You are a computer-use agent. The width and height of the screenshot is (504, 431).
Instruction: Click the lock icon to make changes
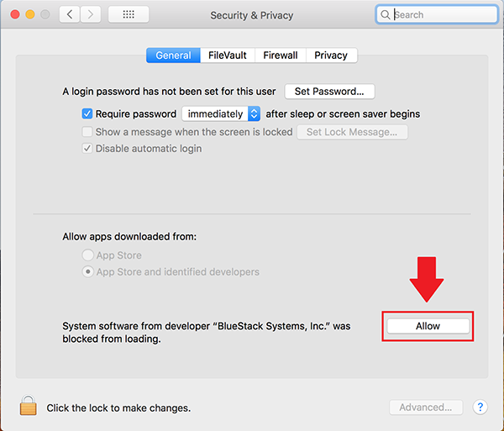click(x=29, y=407)
